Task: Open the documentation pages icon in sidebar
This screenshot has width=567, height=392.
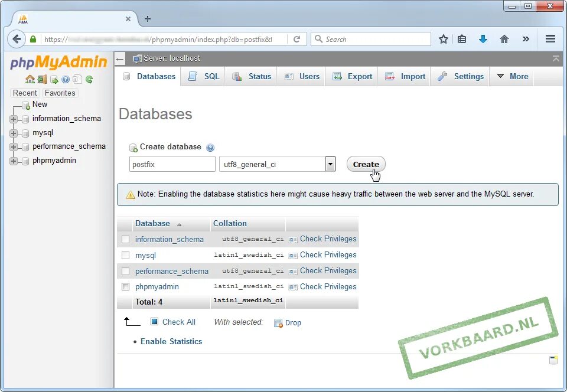Action: coord(77,79)
